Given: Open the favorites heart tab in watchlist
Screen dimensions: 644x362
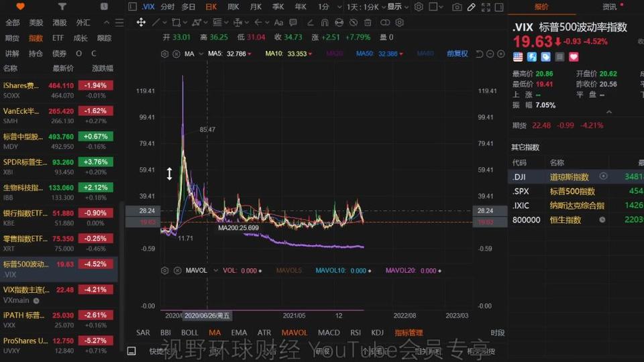Looking at the screenshot, I should click(x=20, y=7).
